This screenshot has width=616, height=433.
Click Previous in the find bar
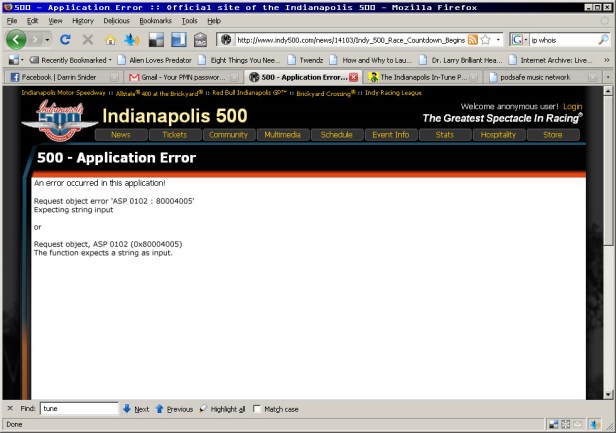173,409
